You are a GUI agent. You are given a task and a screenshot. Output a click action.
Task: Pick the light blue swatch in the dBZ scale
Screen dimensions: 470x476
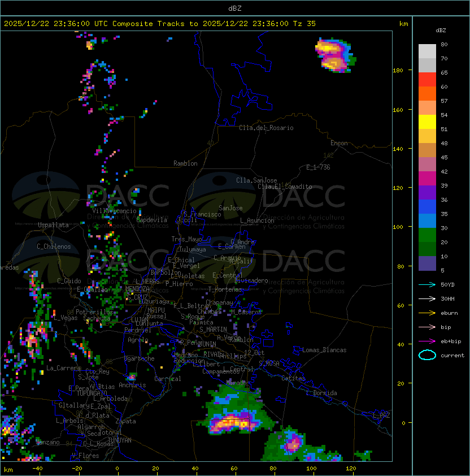pos(427,220)
